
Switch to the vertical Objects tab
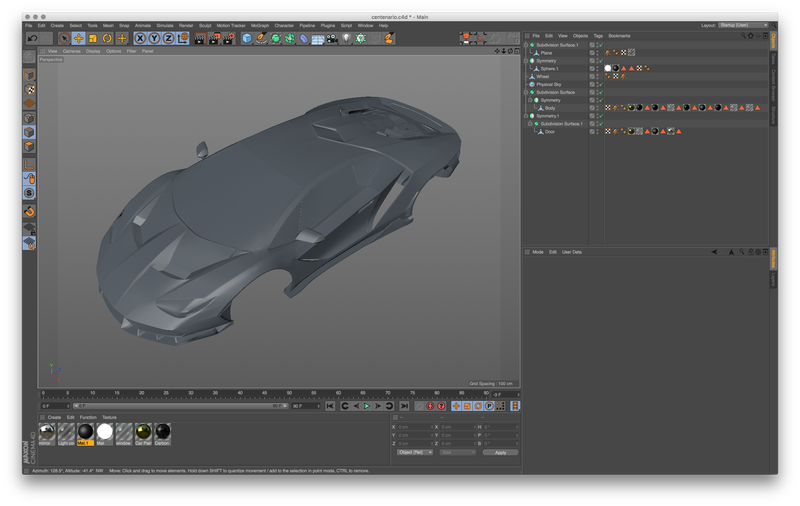pyautogui.click(x=773, y=41)
